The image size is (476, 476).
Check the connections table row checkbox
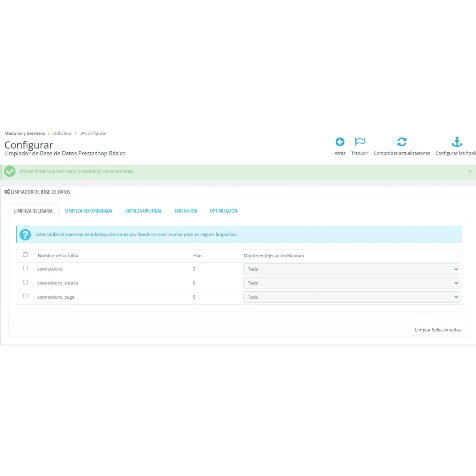25,268
